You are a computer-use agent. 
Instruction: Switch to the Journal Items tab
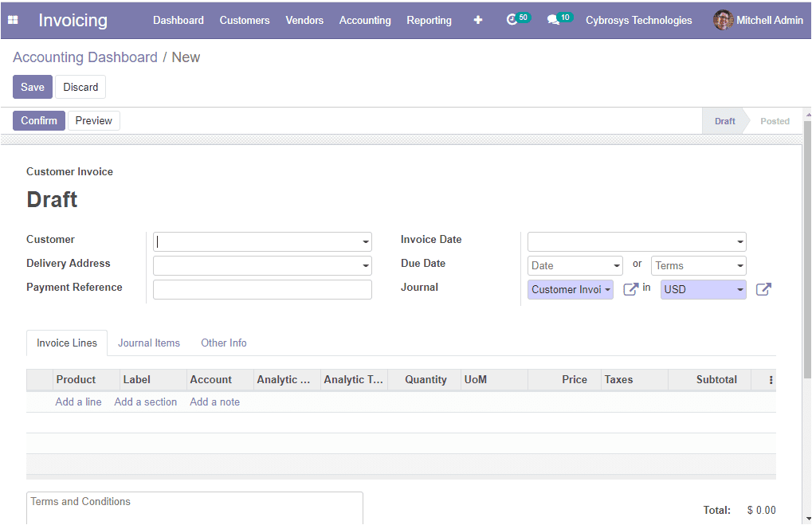pyautogui.click(x=149, y=343)
